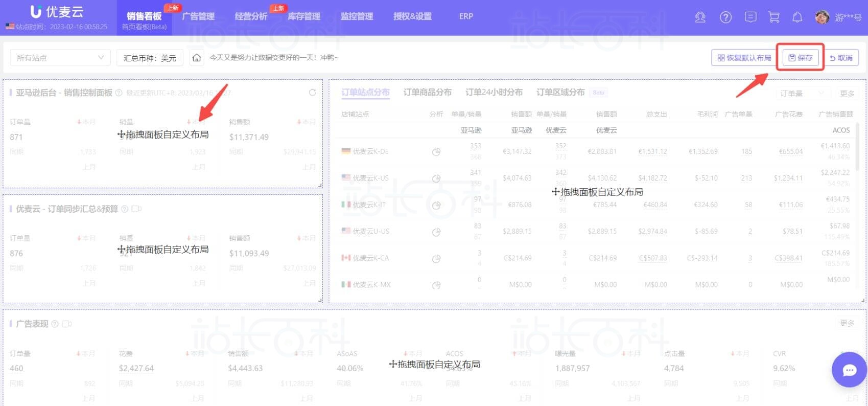Open analysis pie chart for 优麦云K-MX

(436, 285)
